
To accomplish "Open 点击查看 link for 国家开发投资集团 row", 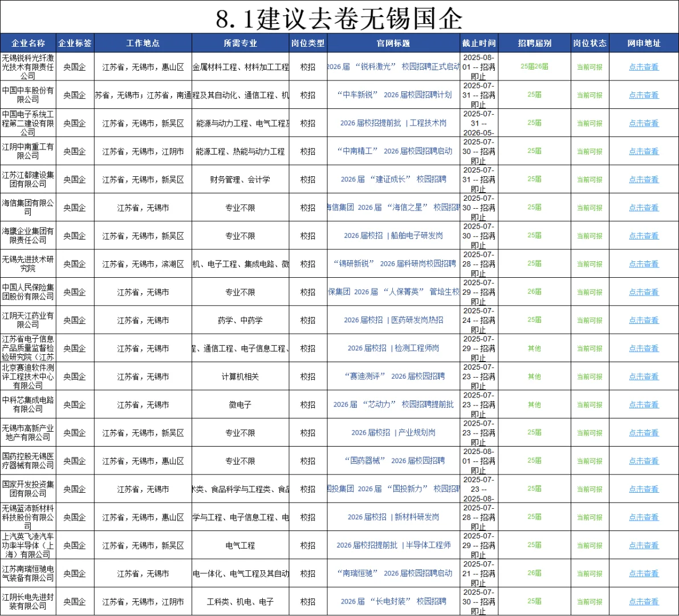I will pyautogui.click(x=644, y=489).
